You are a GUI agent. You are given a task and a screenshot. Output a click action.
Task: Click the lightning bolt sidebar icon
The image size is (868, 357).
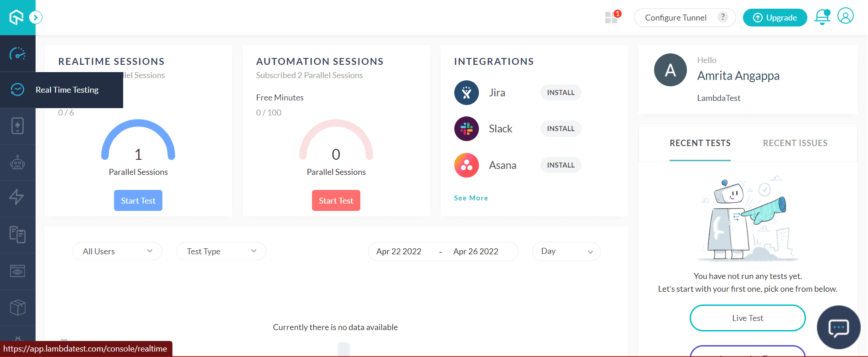[x=17, y=197]
